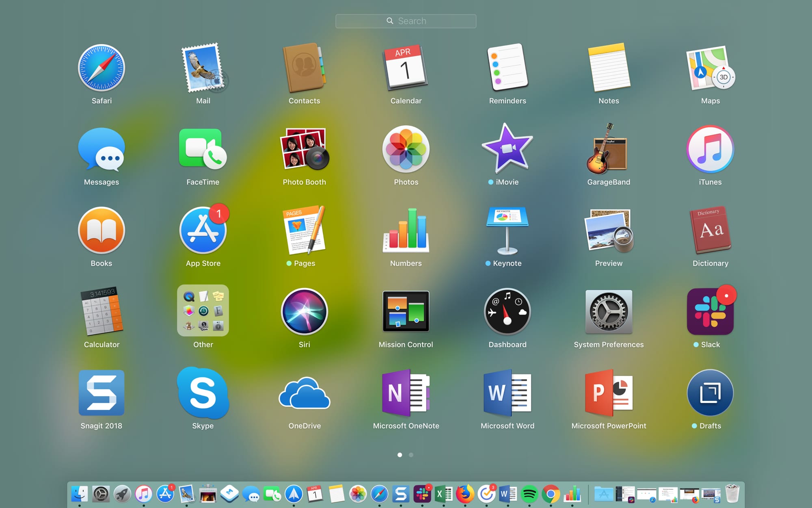Launch Snagit 2018 from the grid
Image resolution: width=812 pixels, height=508 pixels.
point(101,393)
